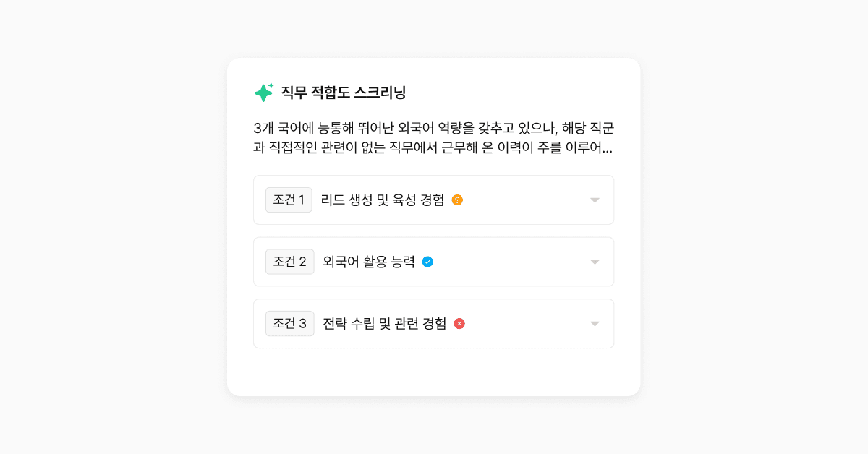This screenshot has height=454, width=868.
Task: Click the 조건 3 badge
Action: pos(289,324)
